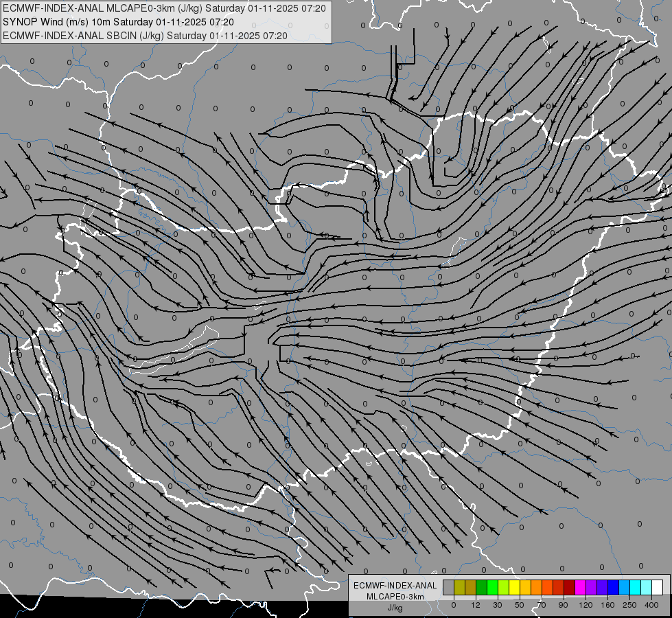
Task: Click the legend J/kg unit label
Action: (395, 608)
